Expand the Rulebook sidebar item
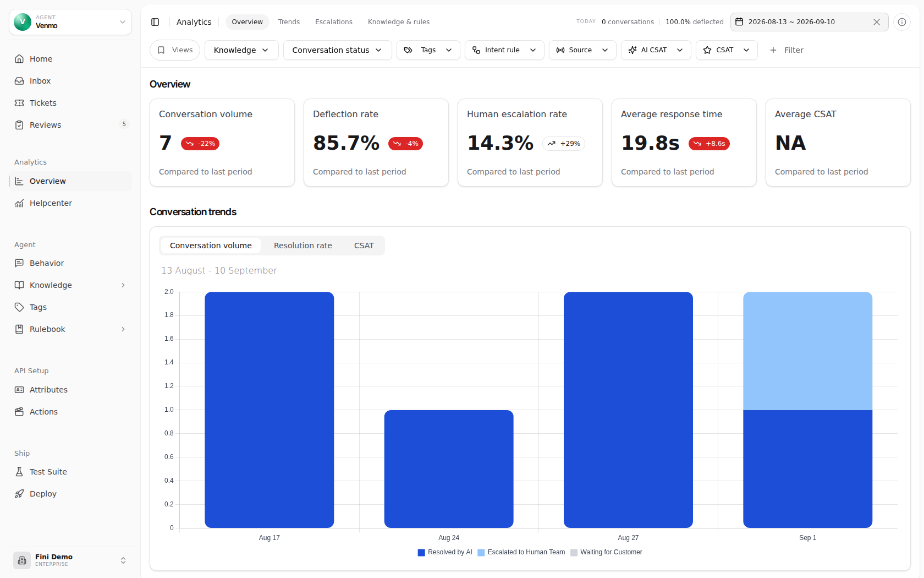Screen dimensions: 924x578 (x=70, y=329)
